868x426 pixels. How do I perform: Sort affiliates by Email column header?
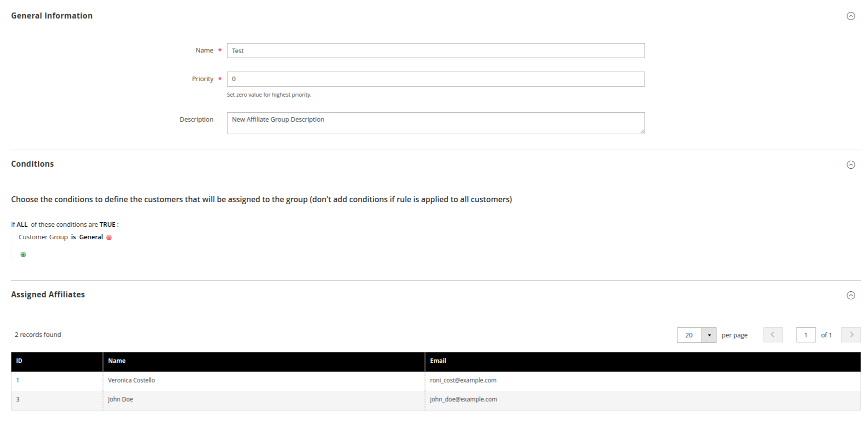tap(643, 361)
